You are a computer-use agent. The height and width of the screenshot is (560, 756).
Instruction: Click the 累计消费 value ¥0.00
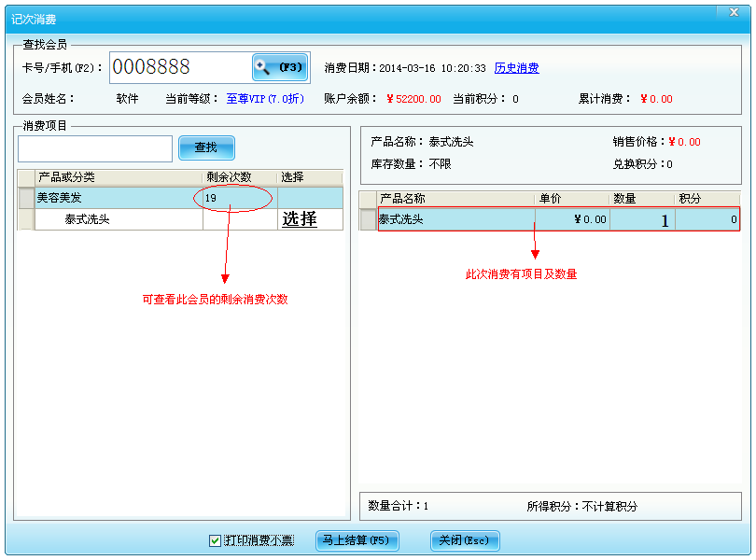point(656,99)
